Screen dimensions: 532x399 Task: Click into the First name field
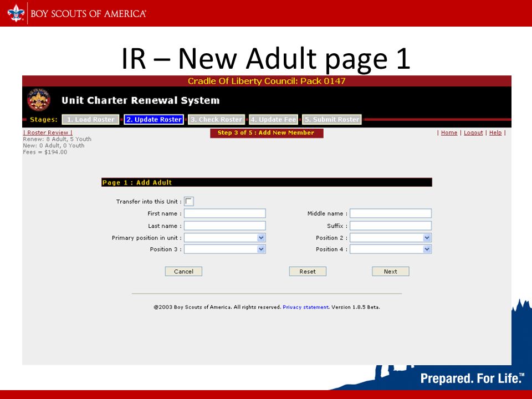[224, 213]
